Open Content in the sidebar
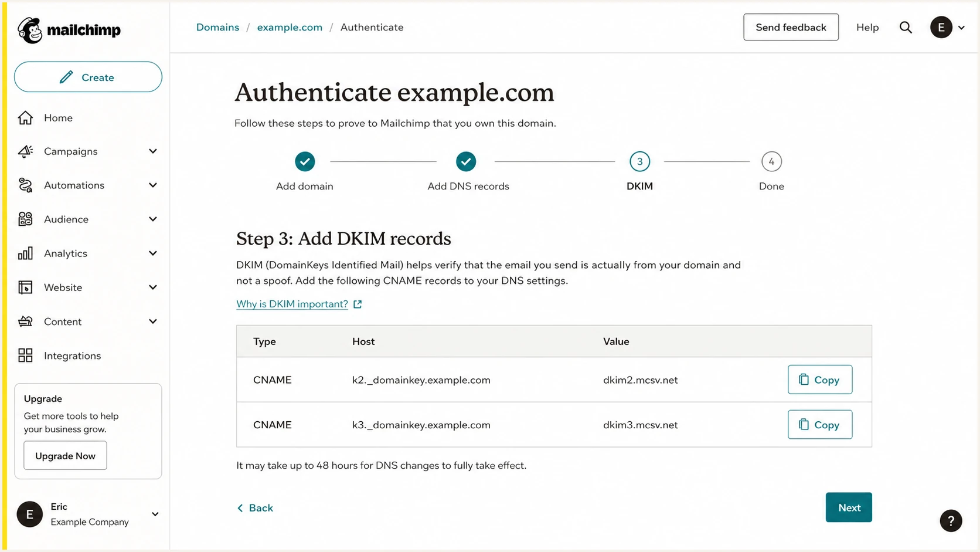The width and height of the screenshot is (980, 552). point(63,321)
